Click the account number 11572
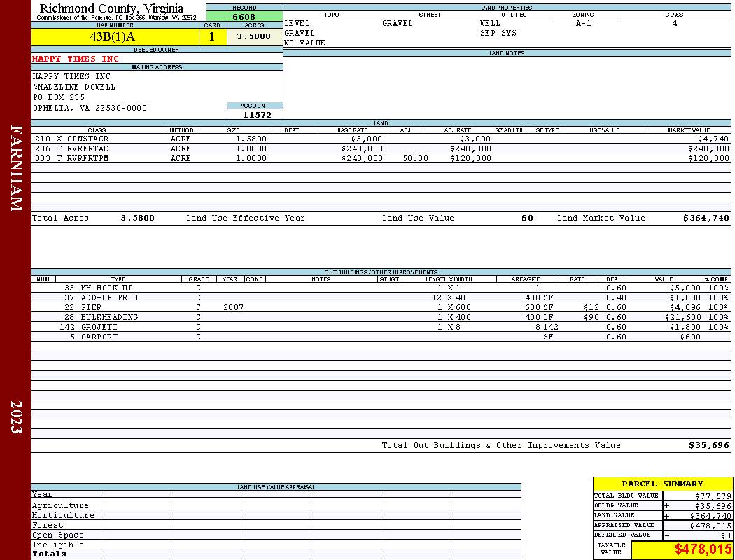This screenshot has height=560, width=735. coord(257,115)
